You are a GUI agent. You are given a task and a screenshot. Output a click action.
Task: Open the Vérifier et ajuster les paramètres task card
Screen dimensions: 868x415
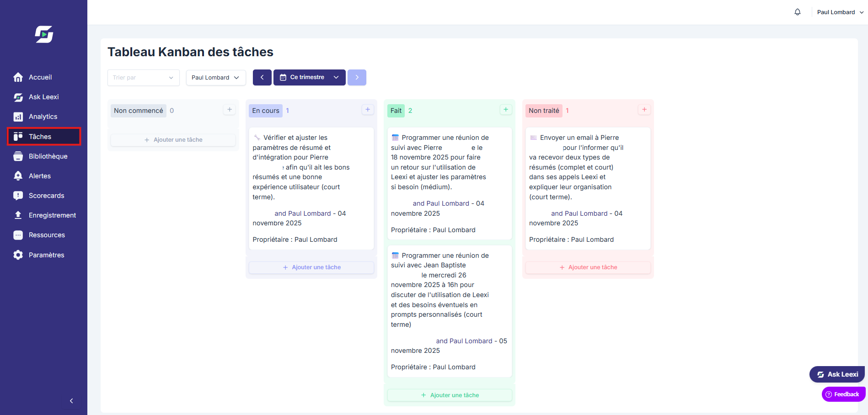click(311, 188)
